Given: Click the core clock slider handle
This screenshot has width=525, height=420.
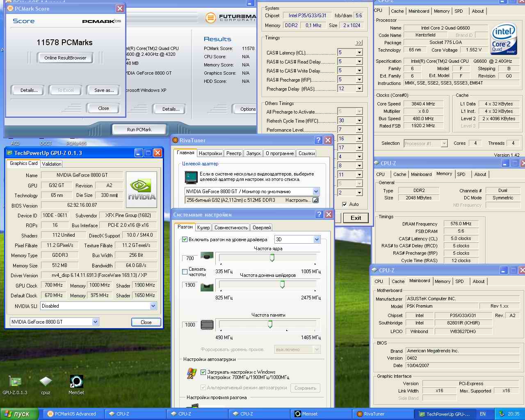Looking at the screenshot, I should point(272,258).
